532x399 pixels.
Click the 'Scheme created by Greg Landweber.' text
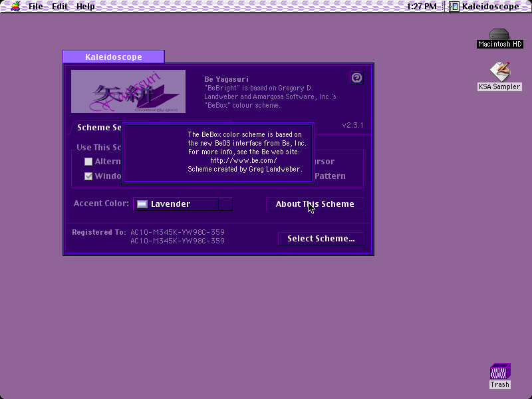245,169
